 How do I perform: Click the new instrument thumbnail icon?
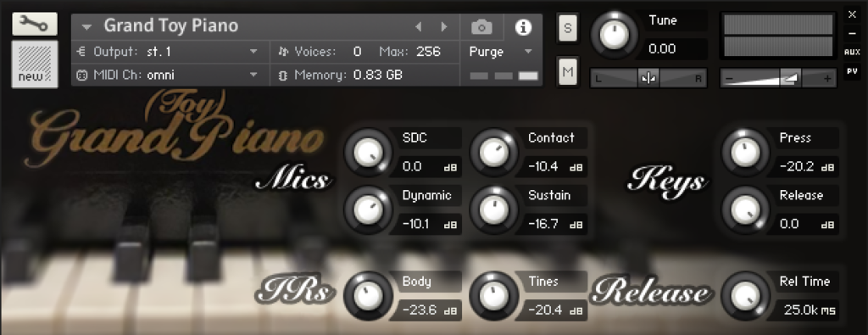click(35, 64)
